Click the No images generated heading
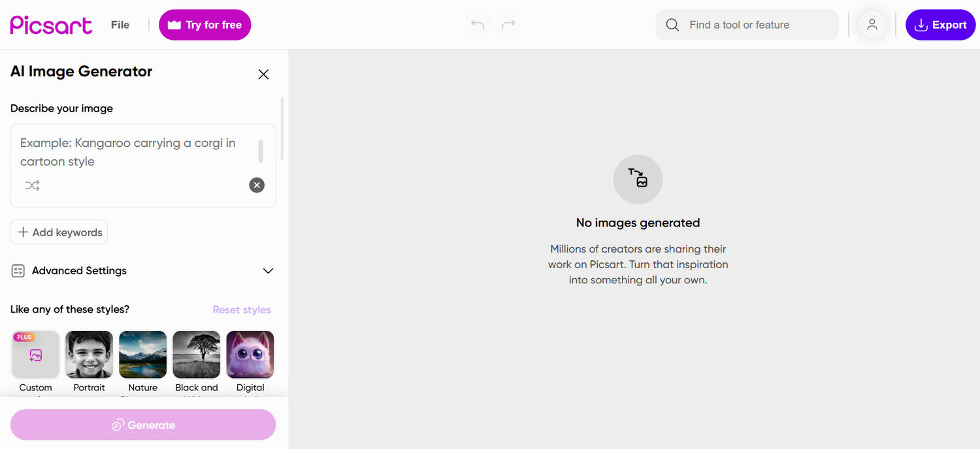 [638, 223]
